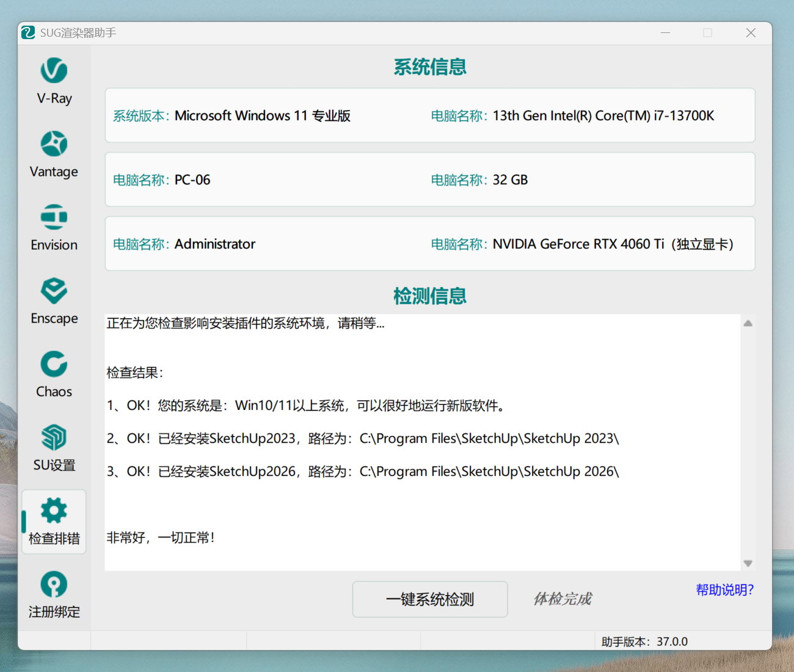
Task: Select the 检查排错 gear icon
Action: tap(54, 511)
